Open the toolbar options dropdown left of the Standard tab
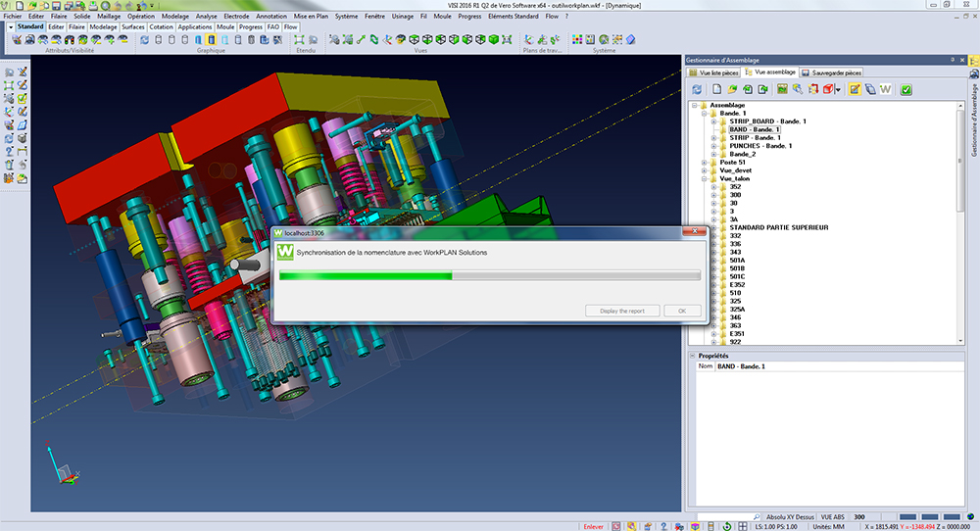Viewport: 980px width, 531px height. point(11,26)
